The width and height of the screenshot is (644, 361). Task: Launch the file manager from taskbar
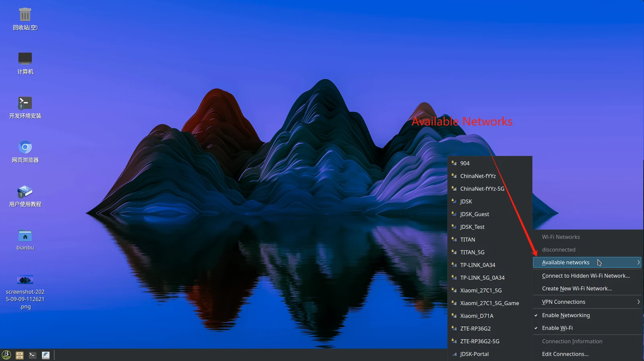(x=19, y=355)
